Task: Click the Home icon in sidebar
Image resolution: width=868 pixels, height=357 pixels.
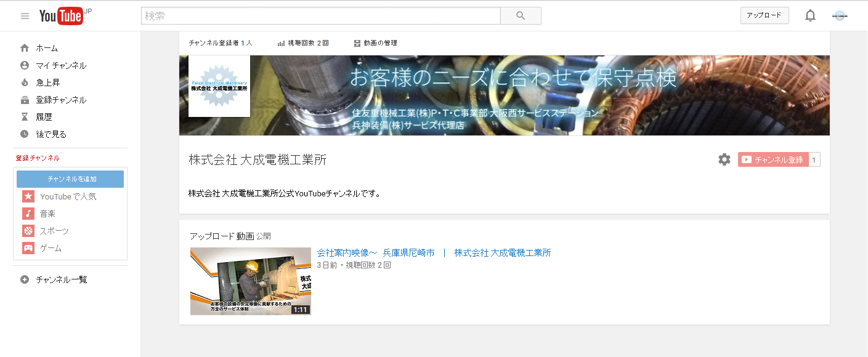Action: tap(25, 48)
